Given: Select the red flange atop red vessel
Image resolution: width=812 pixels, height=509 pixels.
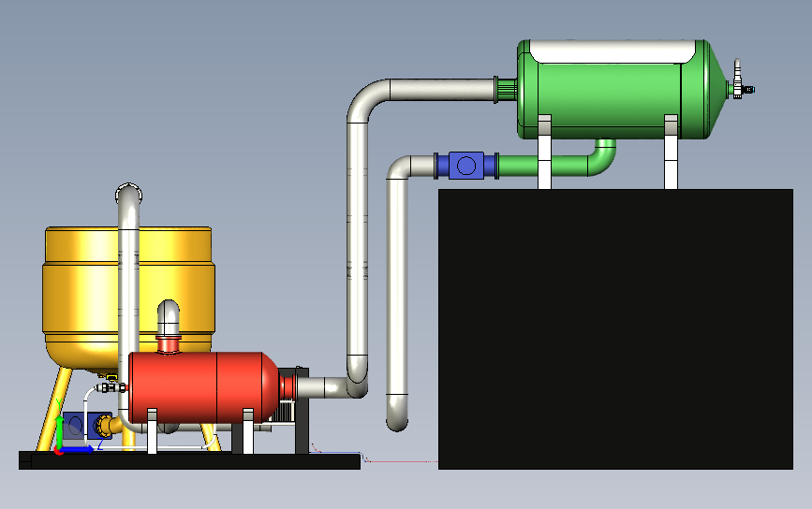Looking at the screenshot, I should pyautogui.click(x=169, y=344).
